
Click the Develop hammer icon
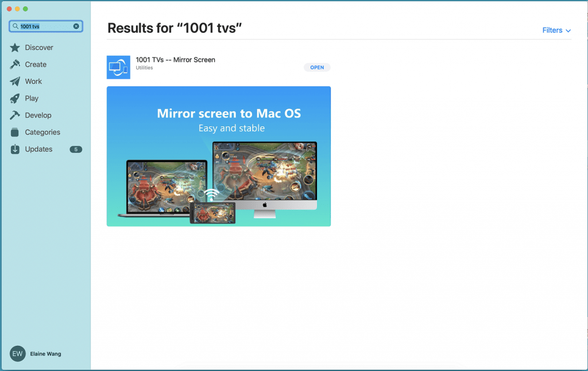[x=15, y=115]
